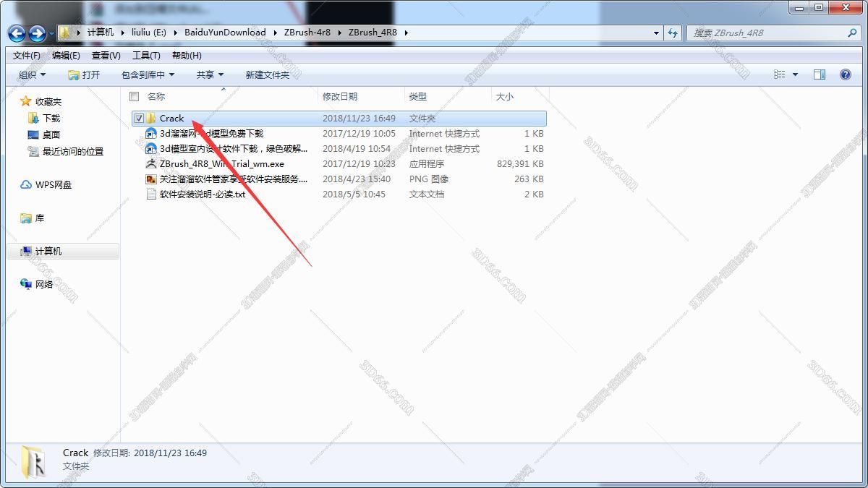Click the 修改日期 value in details pane
868x488 pixels.
(170, 453)
